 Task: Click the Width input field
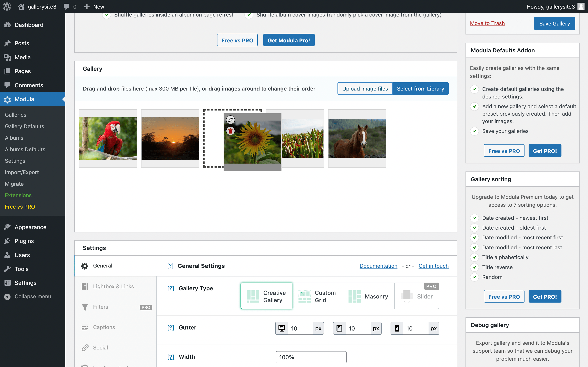(311, 357)
